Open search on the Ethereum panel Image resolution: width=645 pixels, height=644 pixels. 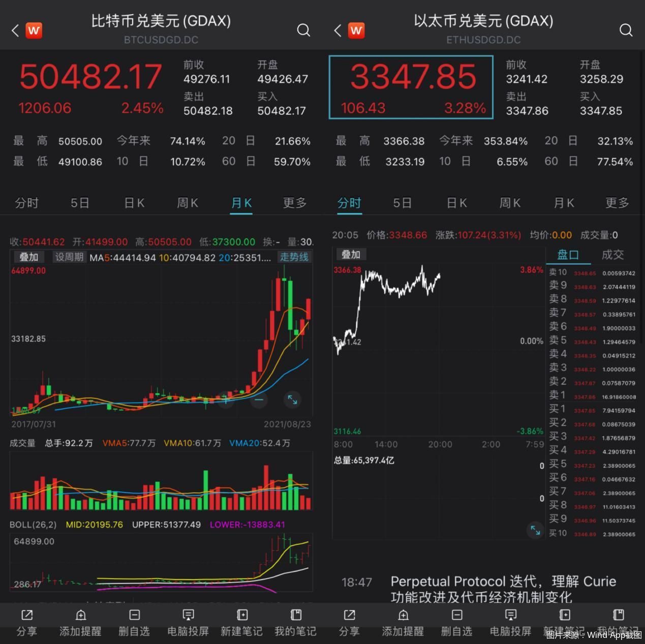(x=626, y=30)
